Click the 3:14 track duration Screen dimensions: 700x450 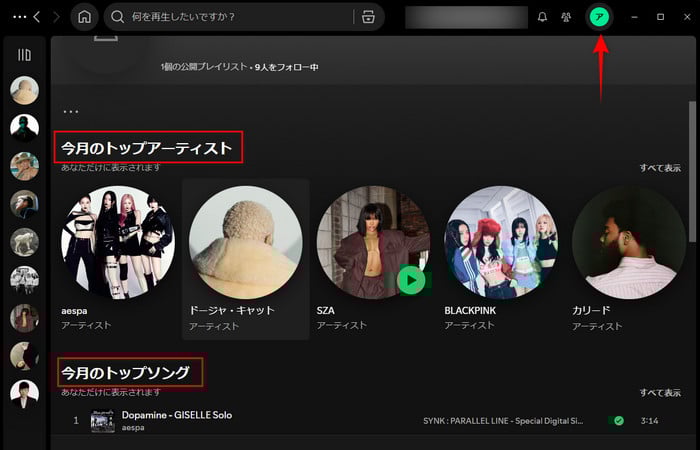pyautogui.click(x=649, y=421)
